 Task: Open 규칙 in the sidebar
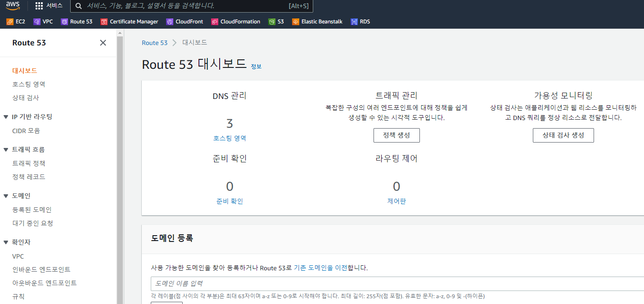click(18, 296)
